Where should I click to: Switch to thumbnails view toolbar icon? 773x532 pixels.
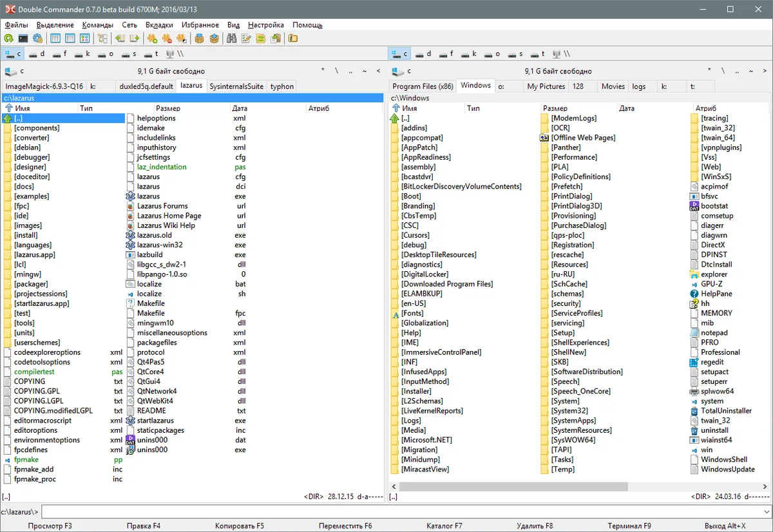click(x=84, y=39)
